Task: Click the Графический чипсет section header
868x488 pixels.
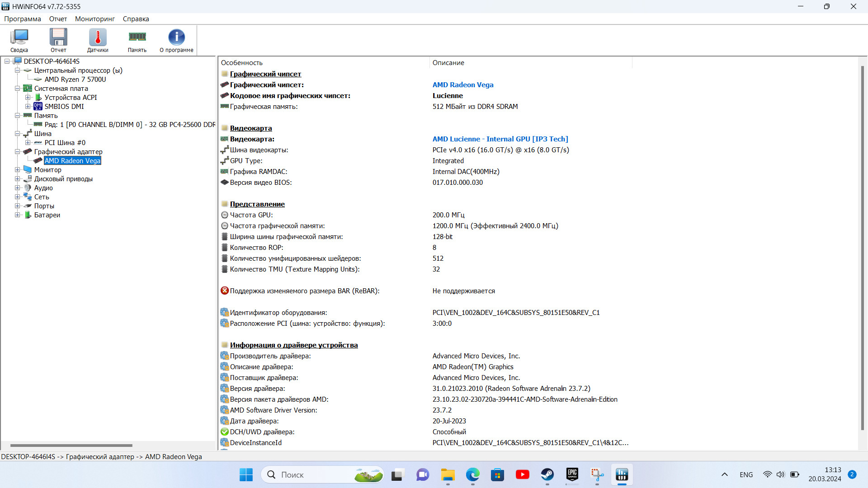Action: pyautogui.click(x=265, y=74)
